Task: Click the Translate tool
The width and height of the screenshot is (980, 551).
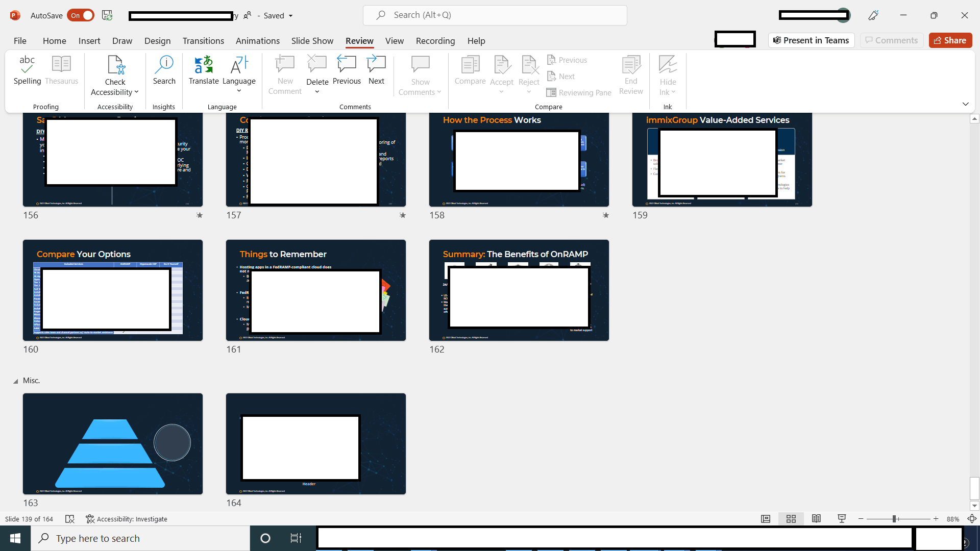Action: click(204, 70)
